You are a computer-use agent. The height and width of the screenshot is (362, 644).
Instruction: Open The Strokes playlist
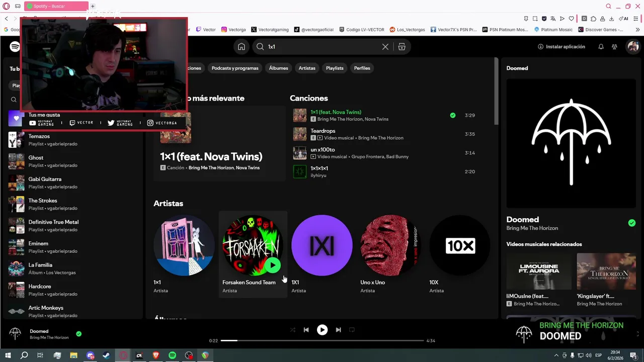[73, 204]
